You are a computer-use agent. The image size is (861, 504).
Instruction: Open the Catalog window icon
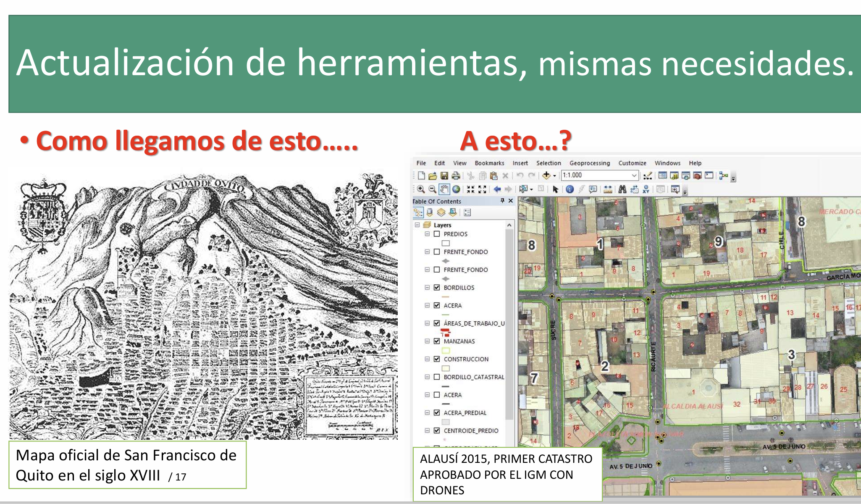(674, 176)
